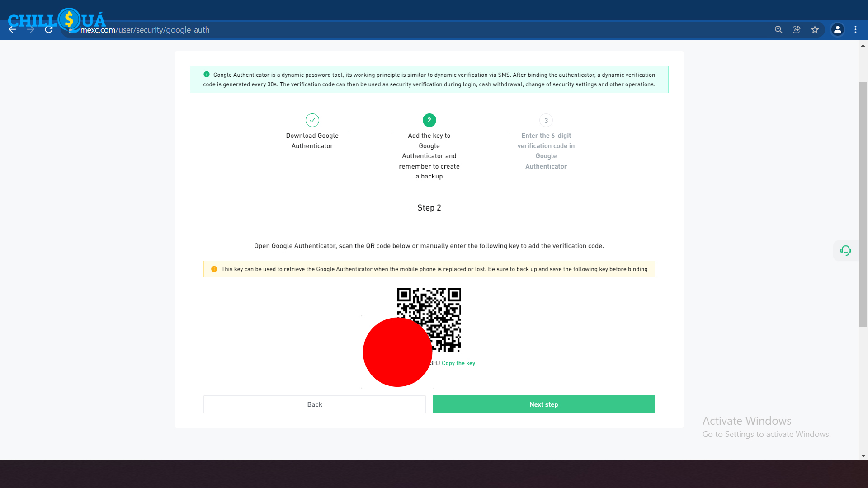Click Copy the key link

pyautogui.click(x=458, y=363)
